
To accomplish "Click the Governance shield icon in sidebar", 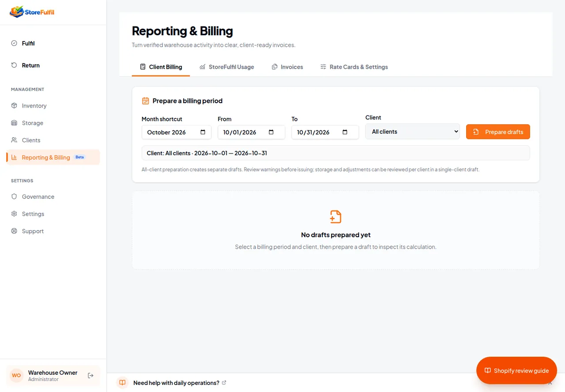I will pos(14,197).
